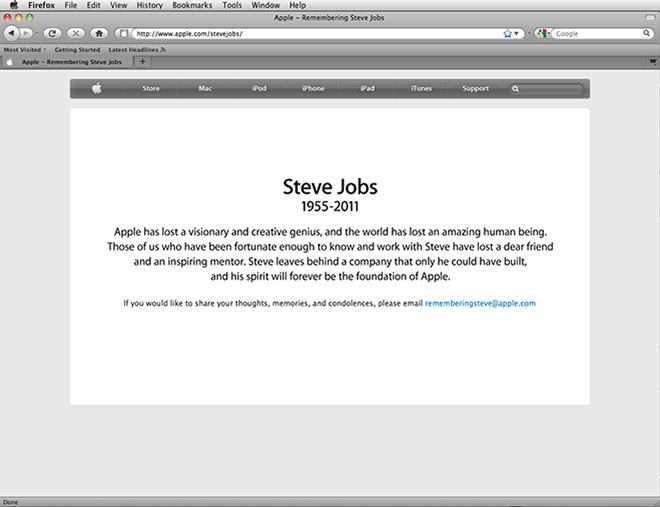660x507 pixels.
Task: Click the Apple site search field
Action: pyautogui.click(x=546, y=89)
